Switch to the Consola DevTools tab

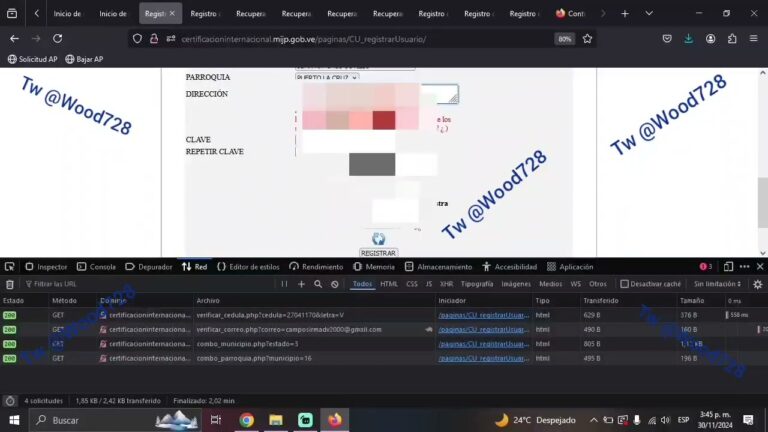click(95, 267)
